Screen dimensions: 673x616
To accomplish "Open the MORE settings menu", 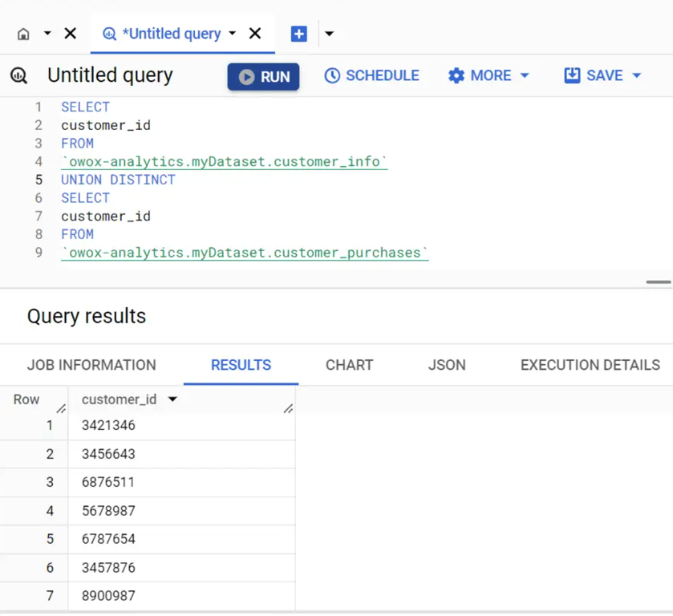I will coord(489,75).
